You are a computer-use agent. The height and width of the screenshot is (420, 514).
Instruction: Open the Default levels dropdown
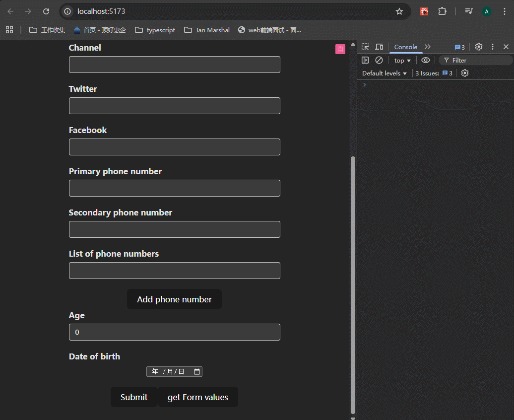tap(384, 73)
